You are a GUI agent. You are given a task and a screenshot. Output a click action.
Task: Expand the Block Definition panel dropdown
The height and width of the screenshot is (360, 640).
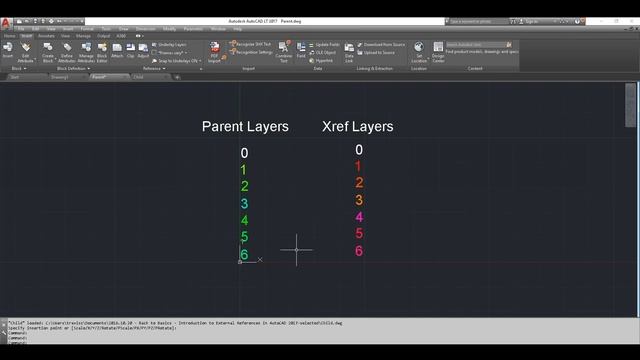(73, 69)
